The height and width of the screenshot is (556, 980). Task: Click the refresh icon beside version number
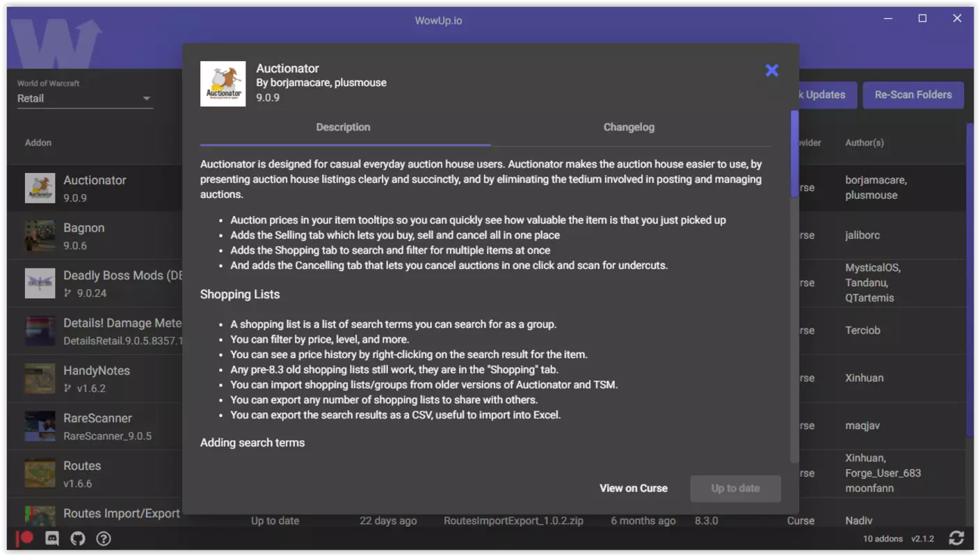click(x=956, y=538)
